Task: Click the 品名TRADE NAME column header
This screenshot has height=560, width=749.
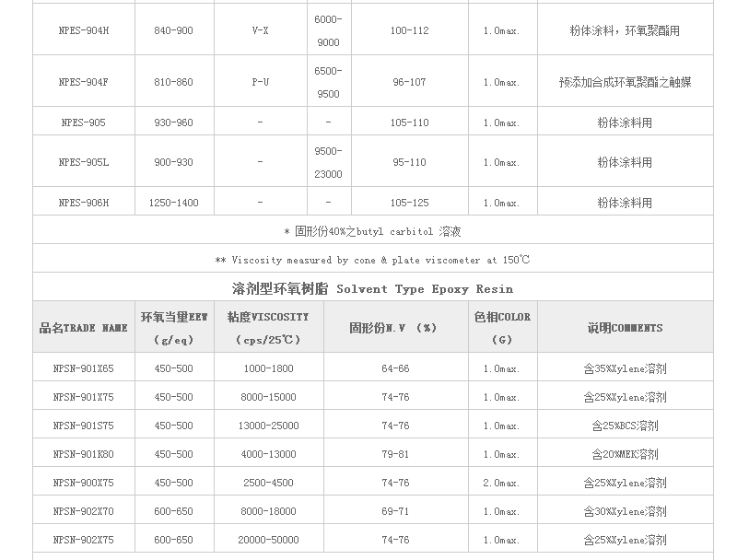Action: click(x=84, y=328)
